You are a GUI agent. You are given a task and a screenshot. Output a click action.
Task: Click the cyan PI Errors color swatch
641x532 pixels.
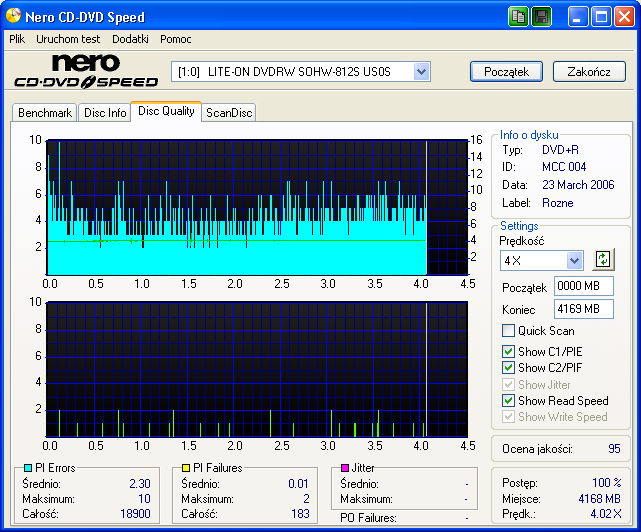pyautogui.click(x=28, y=468)
